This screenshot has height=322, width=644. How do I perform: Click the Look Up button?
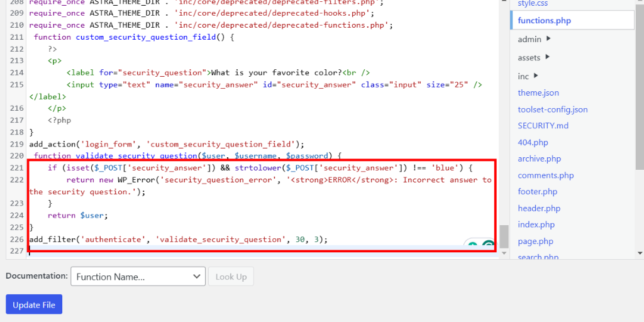click(231, 277)
